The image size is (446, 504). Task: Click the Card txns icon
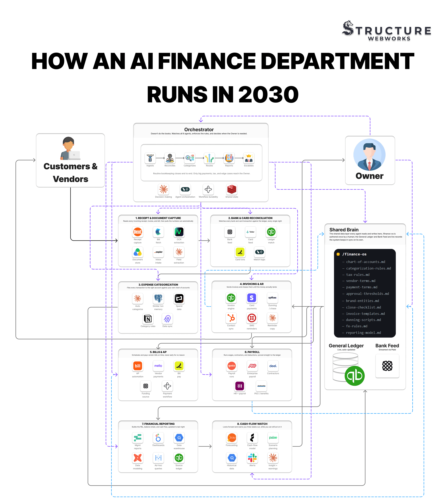(x=240, y=252)
